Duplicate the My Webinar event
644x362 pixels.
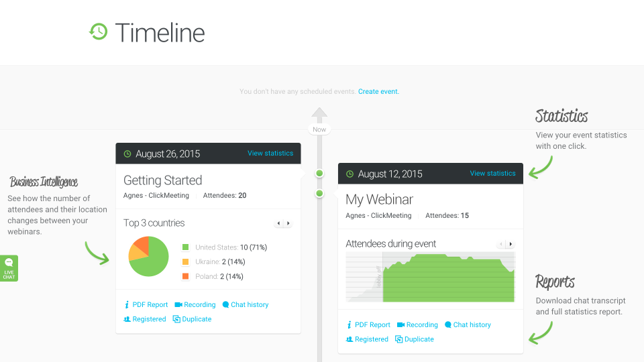coord(415,339)
